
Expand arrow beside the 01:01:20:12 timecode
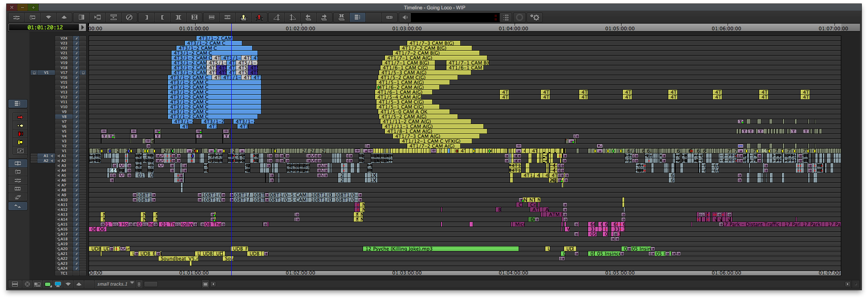[x=82, y=27]
